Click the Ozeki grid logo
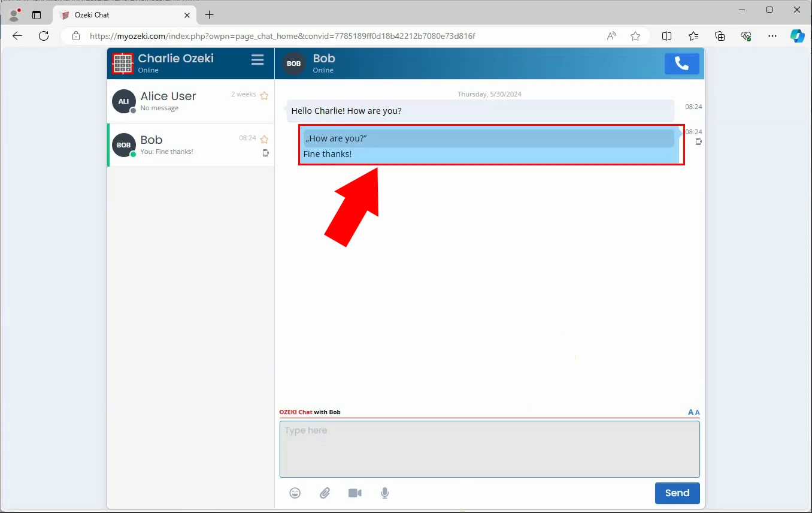This screenshot has height=513, width=812. [x=123, y=63]
